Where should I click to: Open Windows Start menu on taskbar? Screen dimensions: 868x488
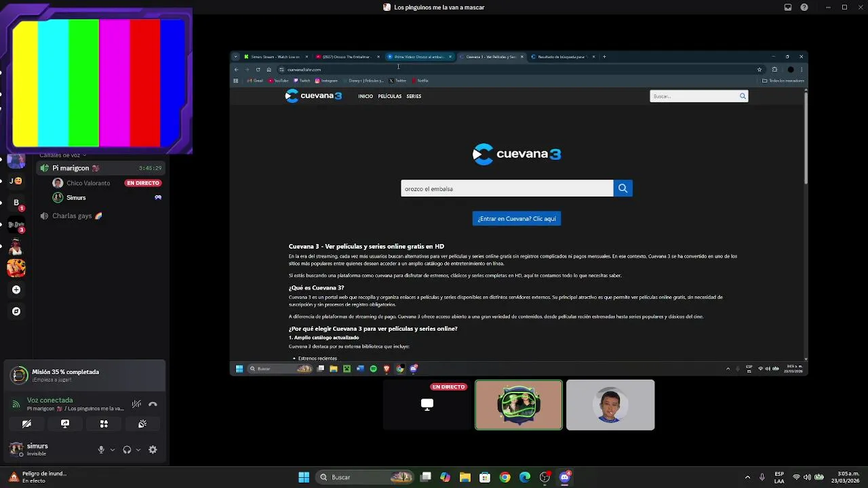(304, 477)
